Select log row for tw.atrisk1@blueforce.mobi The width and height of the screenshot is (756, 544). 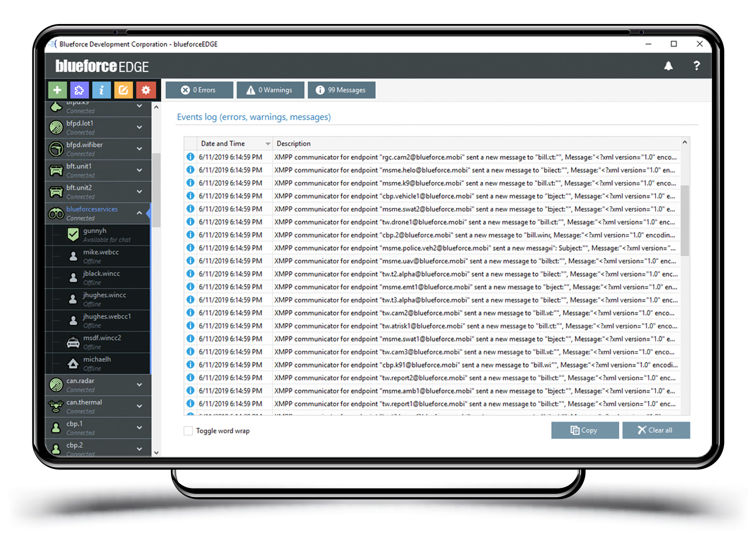click(433, 326)
